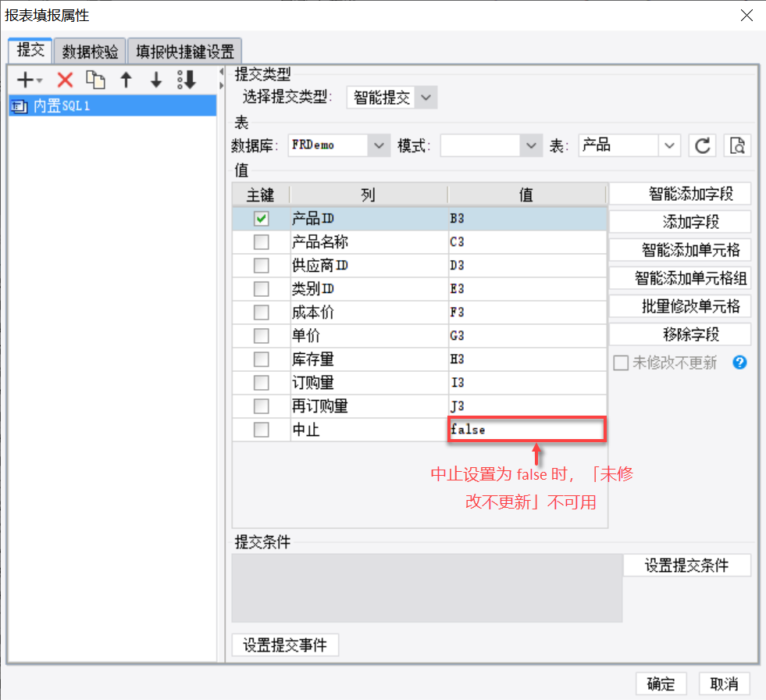Switch to the 提交 tab
The image size is (766, 700).
[x=30, y=50]
